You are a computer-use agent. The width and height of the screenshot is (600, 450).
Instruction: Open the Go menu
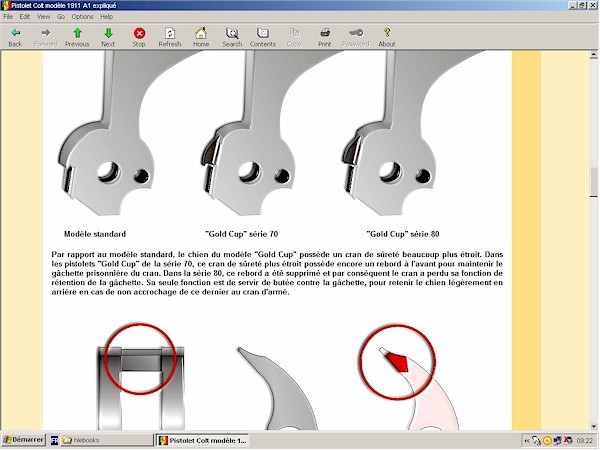[61, 16]
